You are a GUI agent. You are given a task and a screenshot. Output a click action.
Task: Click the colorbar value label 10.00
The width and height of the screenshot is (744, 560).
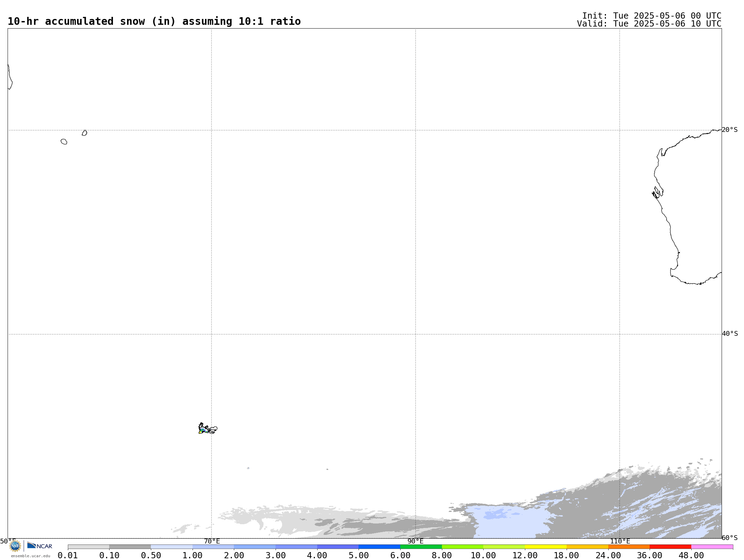pos(484,556)
